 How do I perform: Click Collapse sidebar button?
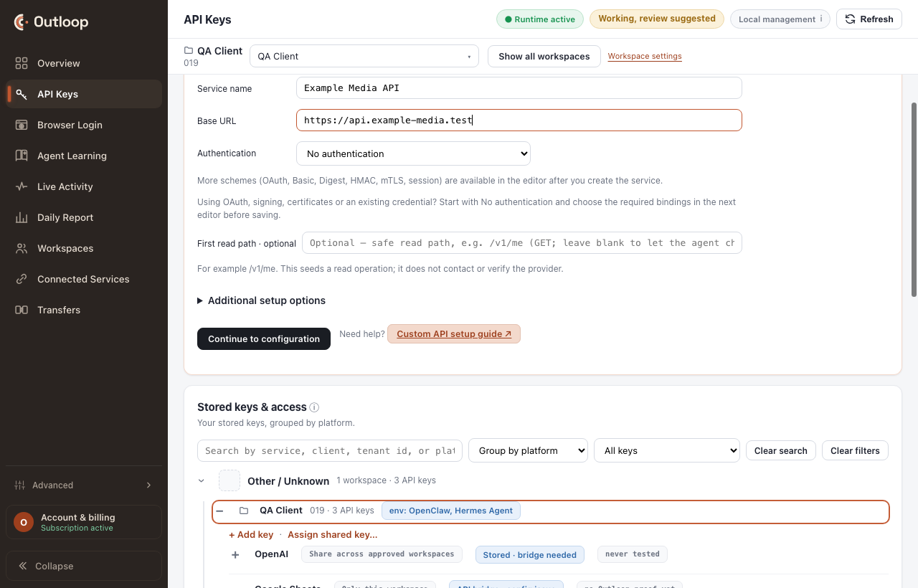tap(84, 566)
